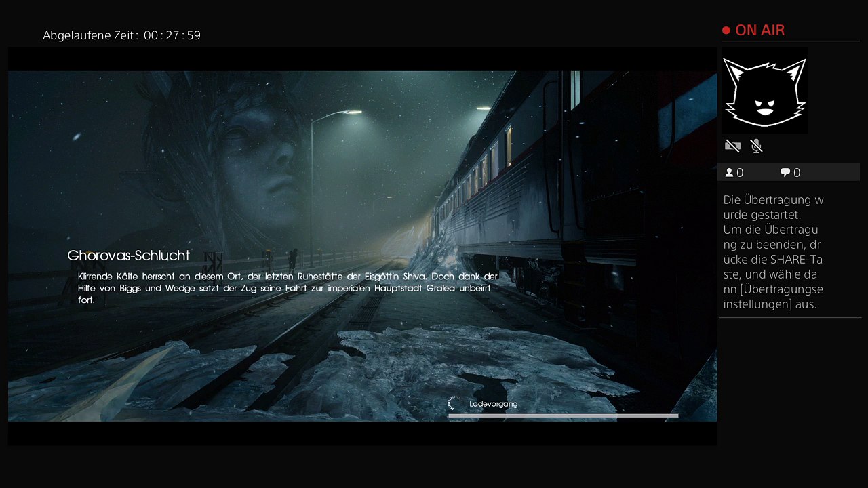Open the viewer count icon

click(x=729, y=172)
